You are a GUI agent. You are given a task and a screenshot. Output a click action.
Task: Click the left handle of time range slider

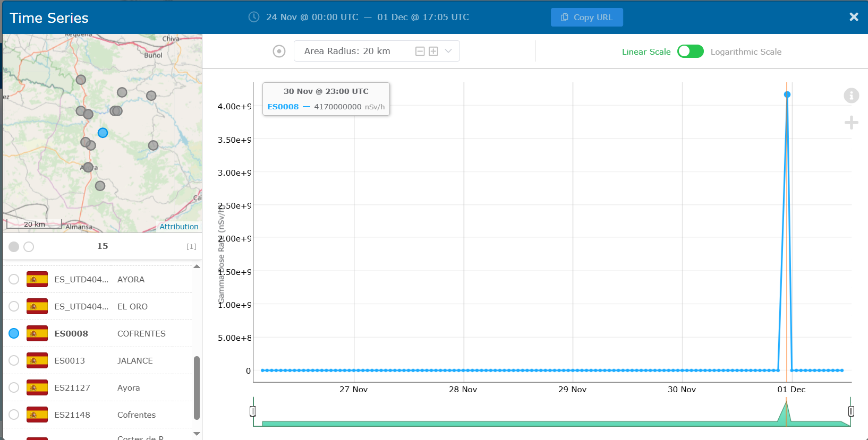pos(253,411)
